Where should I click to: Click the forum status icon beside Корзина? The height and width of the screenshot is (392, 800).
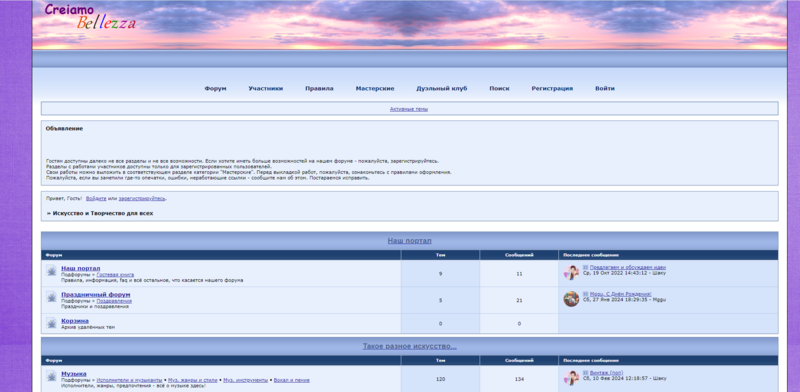[52, 323]
